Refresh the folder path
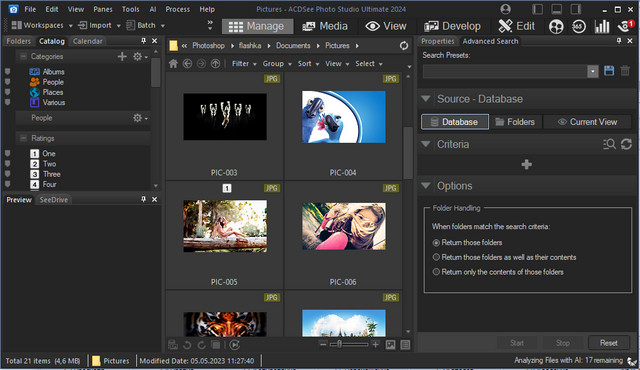Screen dimensions: 640x370 tap(404, 46)
